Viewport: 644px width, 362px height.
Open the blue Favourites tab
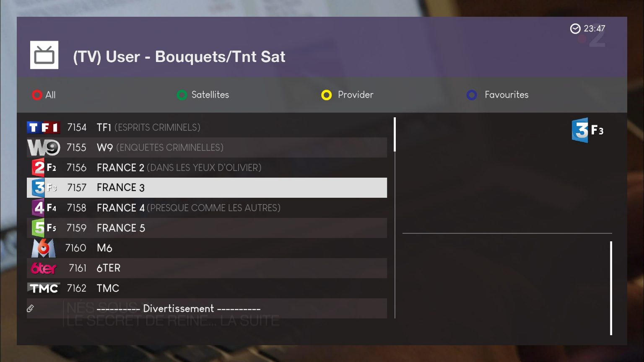[498, 95]
